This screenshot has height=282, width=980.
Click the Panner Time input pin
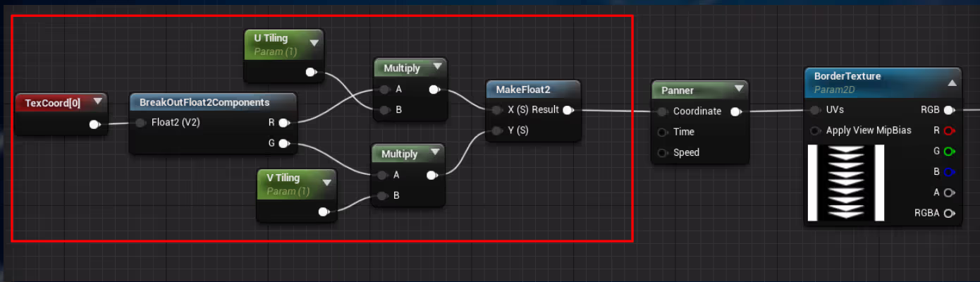pos(662,132)
